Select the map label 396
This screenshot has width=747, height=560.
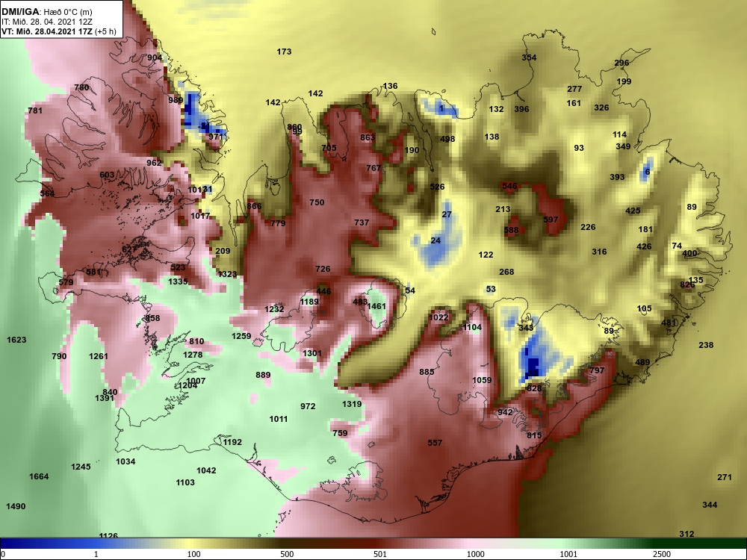coord(521,109)
